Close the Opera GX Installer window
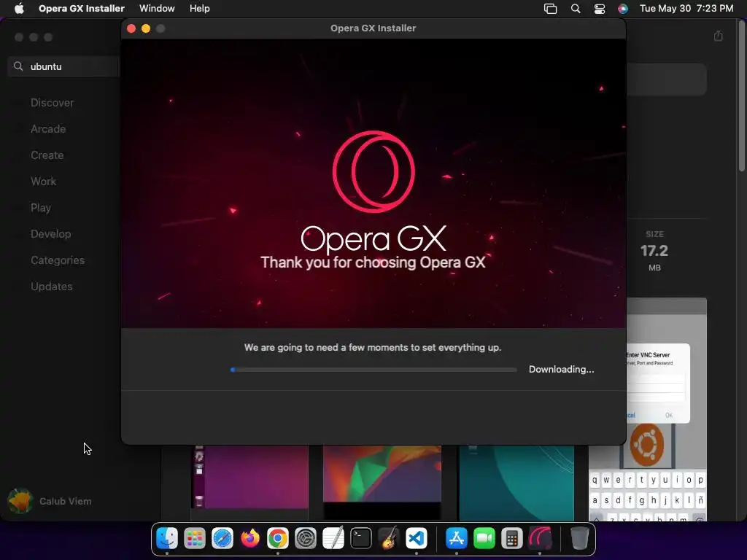The height and width of the screenshot is (560, 747). tap(131, 28)
